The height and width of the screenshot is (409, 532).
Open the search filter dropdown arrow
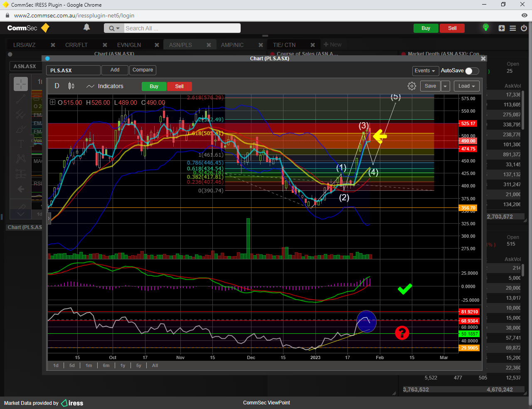point(118,28)
